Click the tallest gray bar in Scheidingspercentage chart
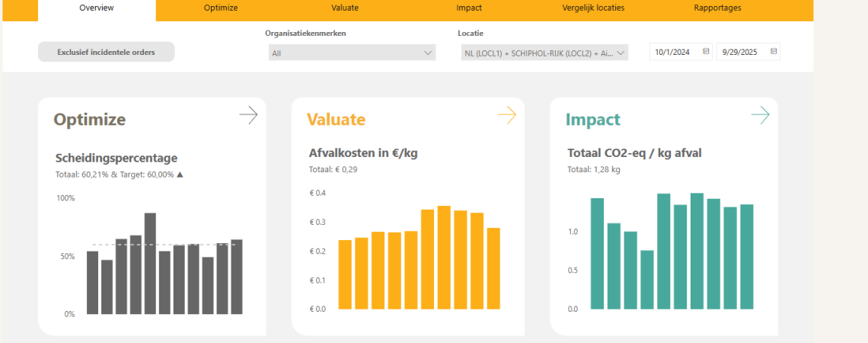 [150, 263]
